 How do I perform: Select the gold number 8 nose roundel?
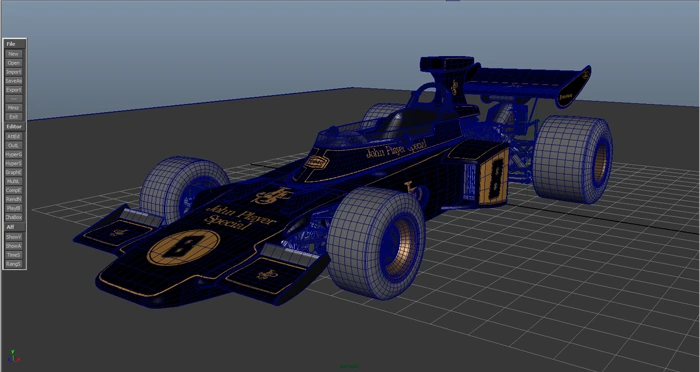pyautogui.click(x=183, y=247)
